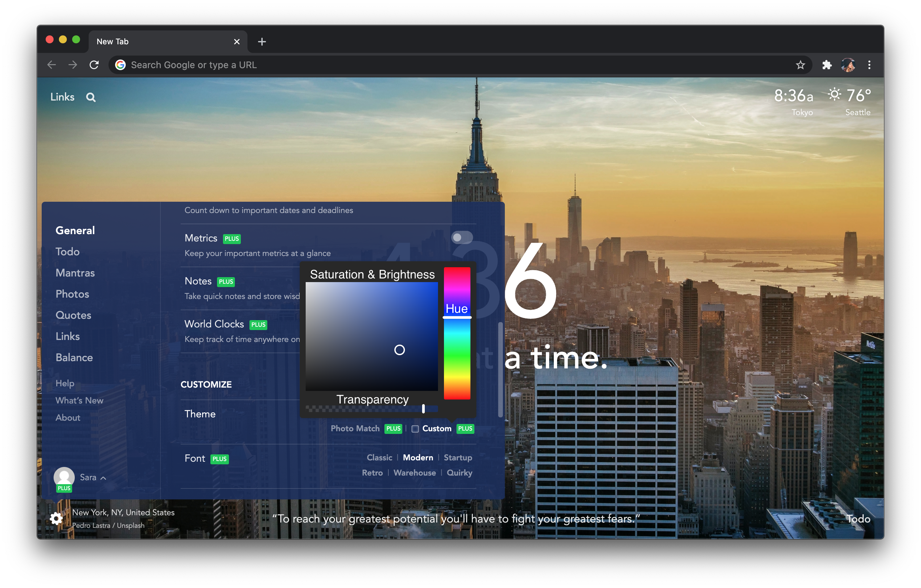Click settings panel scrollbar
The image size is (921, 588).
click(x=500, y=370)
